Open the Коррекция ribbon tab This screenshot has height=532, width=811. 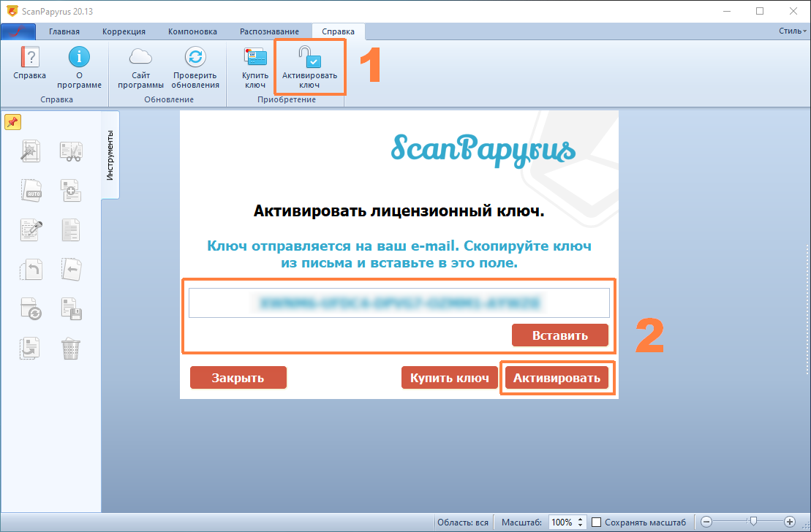coord(124,31)
